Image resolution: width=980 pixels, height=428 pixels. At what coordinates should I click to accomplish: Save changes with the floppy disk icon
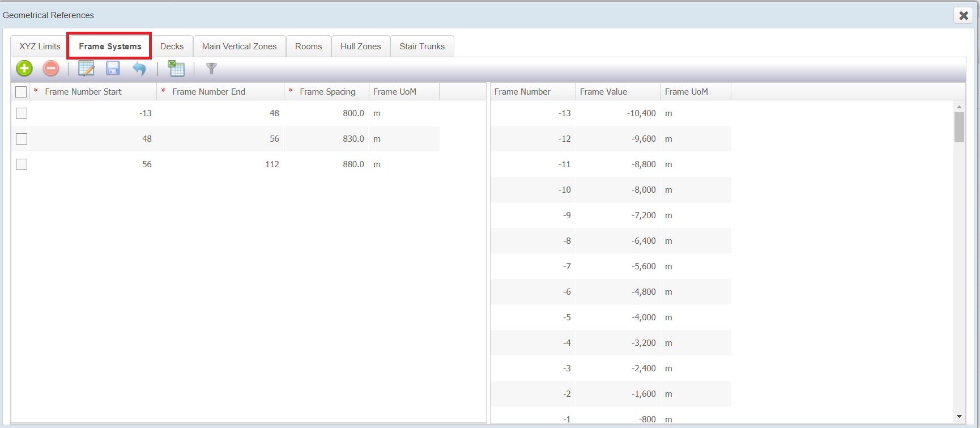pos(113,69)
